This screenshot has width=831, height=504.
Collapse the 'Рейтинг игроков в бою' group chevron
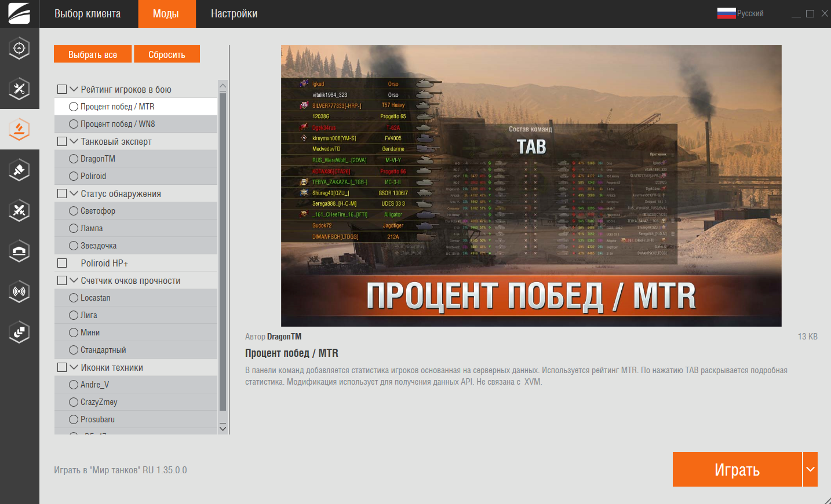pos(74,89)
